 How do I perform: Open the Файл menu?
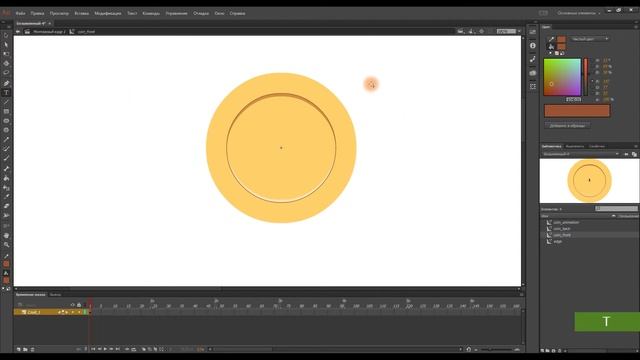click(20, 13)
